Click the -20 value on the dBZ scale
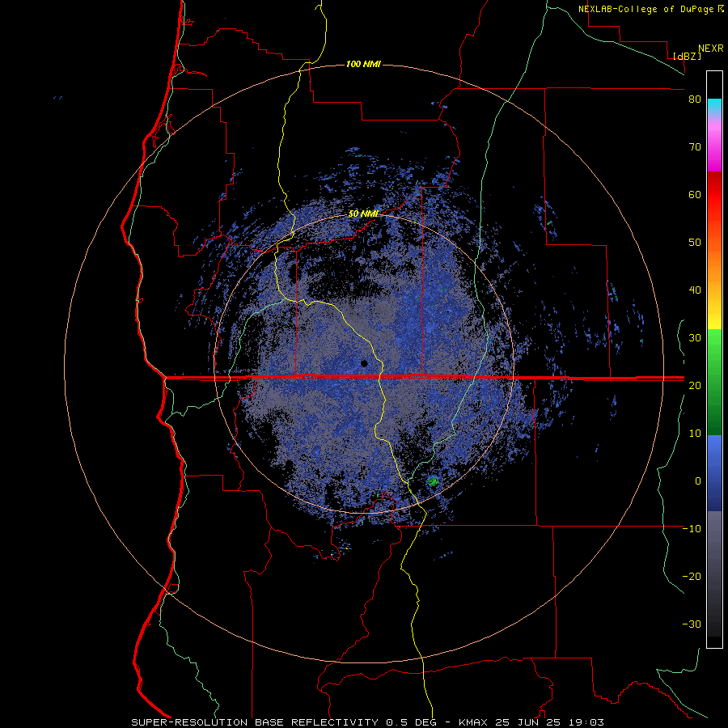 tap(692, 577)
